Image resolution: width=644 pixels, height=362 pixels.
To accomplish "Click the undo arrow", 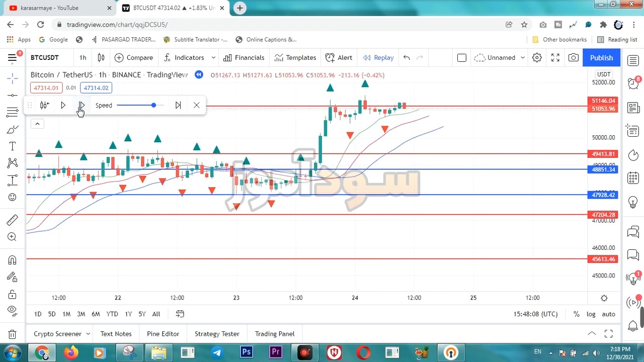I will click(407, 58).
